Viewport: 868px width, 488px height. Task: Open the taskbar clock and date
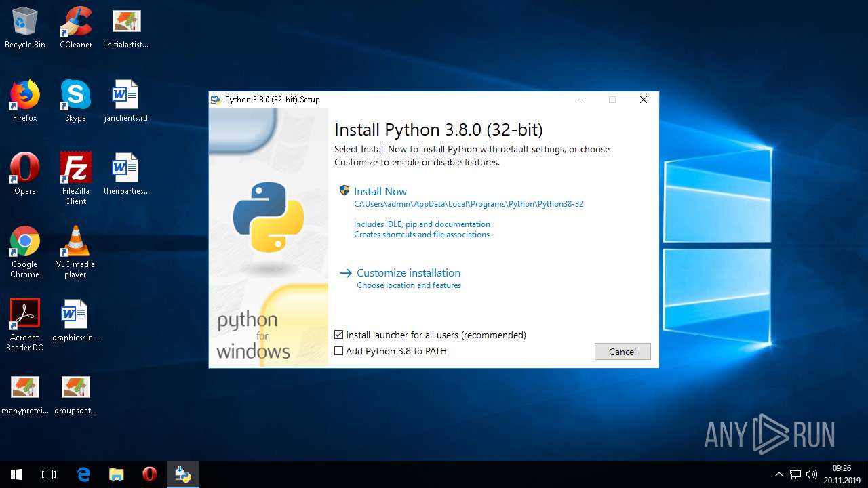pyautogui.click(x=841, y=474)
